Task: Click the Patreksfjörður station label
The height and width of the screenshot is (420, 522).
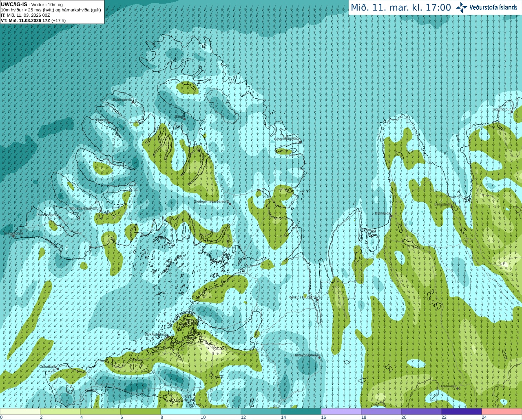Action: click(47, 215)
